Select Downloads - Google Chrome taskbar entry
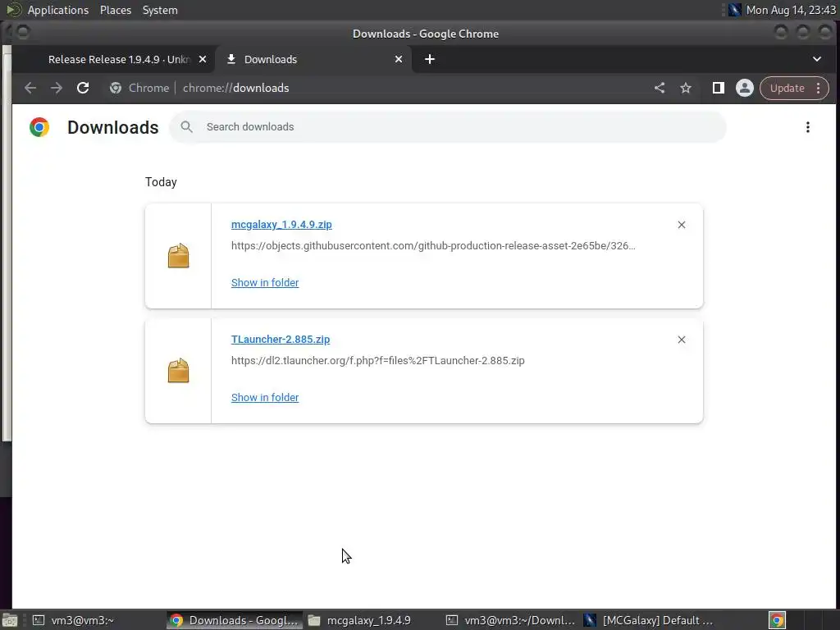This screenshot has width=840, height=630. pyautogui.click(x=234, y=620)
